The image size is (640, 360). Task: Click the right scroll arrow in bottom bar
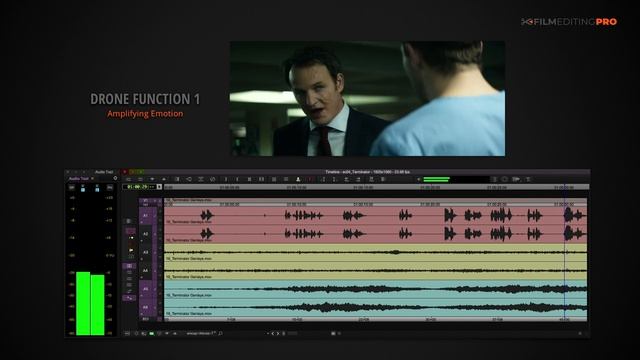click(x=278, y=333)
